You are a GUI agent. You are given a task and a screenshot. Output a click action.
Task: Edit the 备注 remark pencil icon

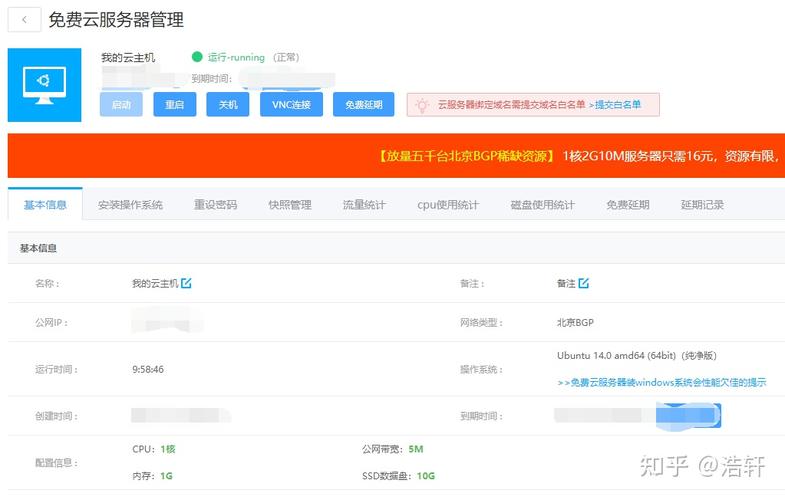[x=584, y=283]
